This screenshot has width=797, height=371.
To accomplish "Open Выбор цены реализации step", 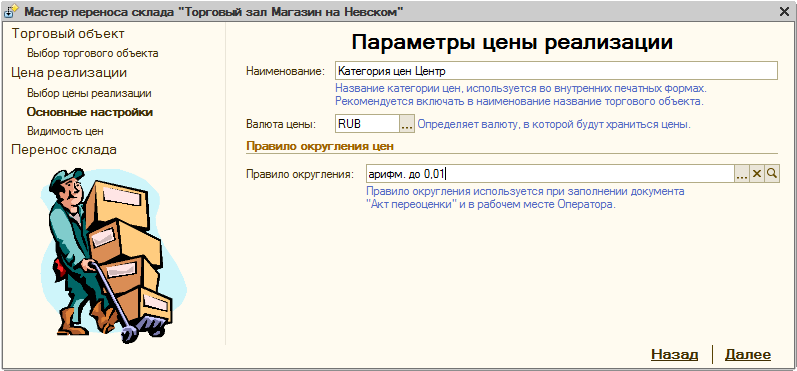I will click(89, 94).
